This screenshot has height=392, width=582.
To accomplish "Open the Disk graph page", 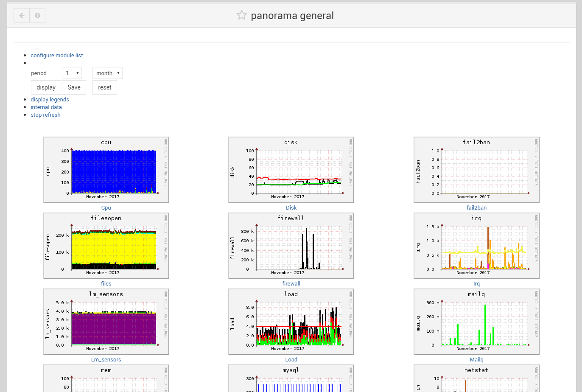I will [291, 207].
